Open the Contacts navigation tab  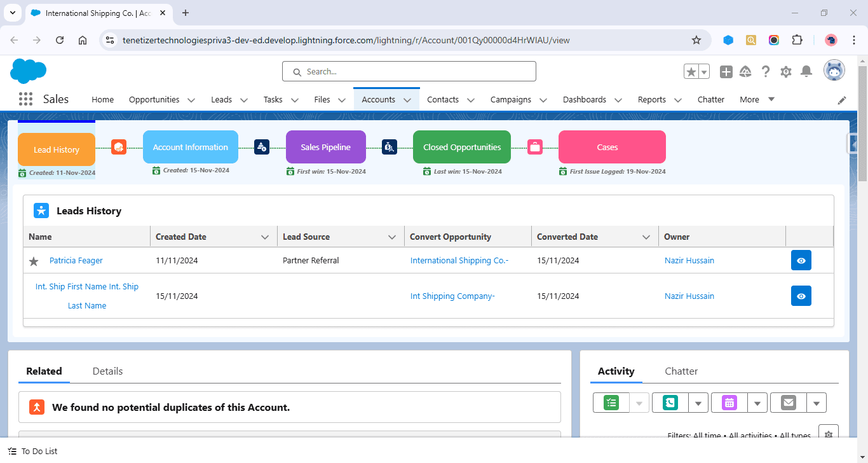point(443,99)
